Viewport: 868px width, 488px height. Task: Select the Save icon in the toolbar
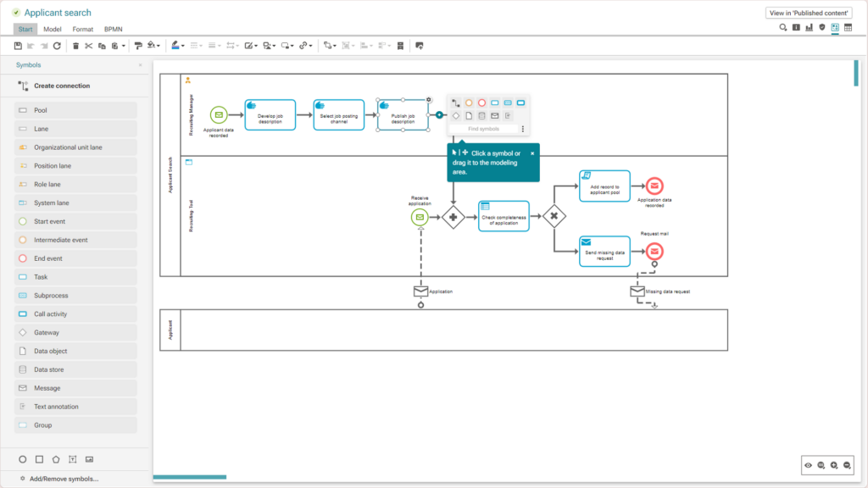click(17, 46)
